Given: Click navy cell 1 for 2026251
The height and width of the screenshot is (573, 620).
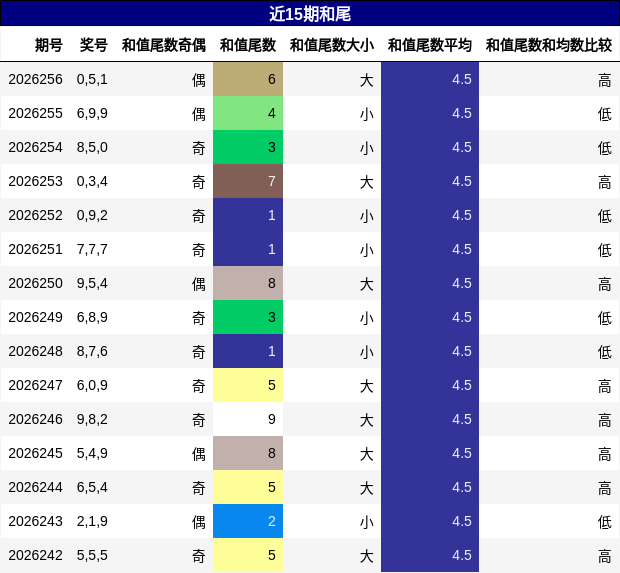Looking at the screenshot, I should point(248,249).
